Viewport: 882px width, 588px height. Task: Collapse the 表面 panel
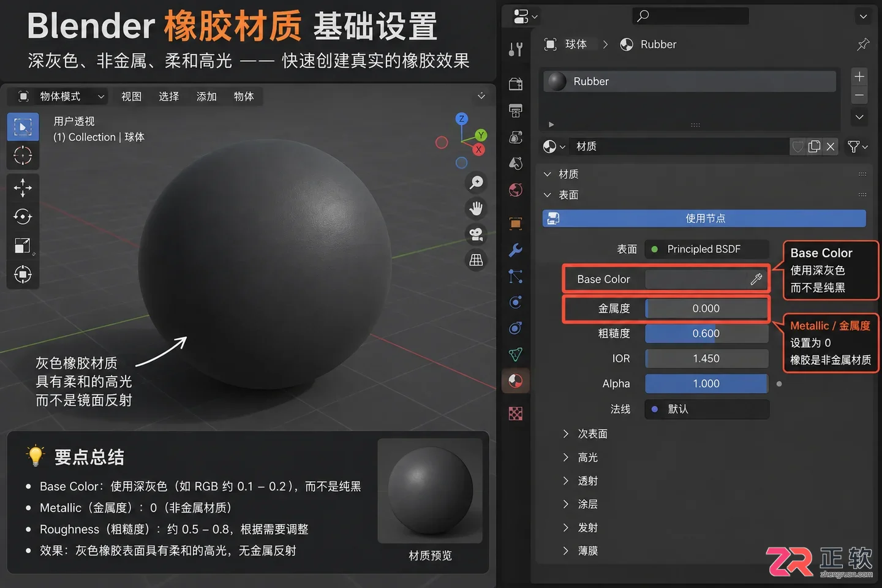coord(560,195)
